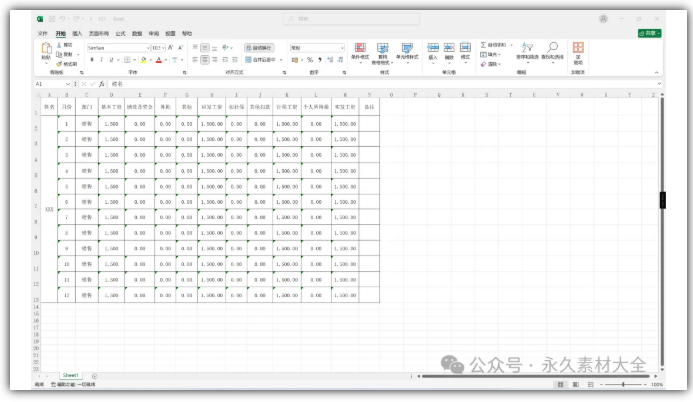The height and width of the screenshot is (402, 693).
Task: Expand the number format dropdown
Action: [341, 47]
